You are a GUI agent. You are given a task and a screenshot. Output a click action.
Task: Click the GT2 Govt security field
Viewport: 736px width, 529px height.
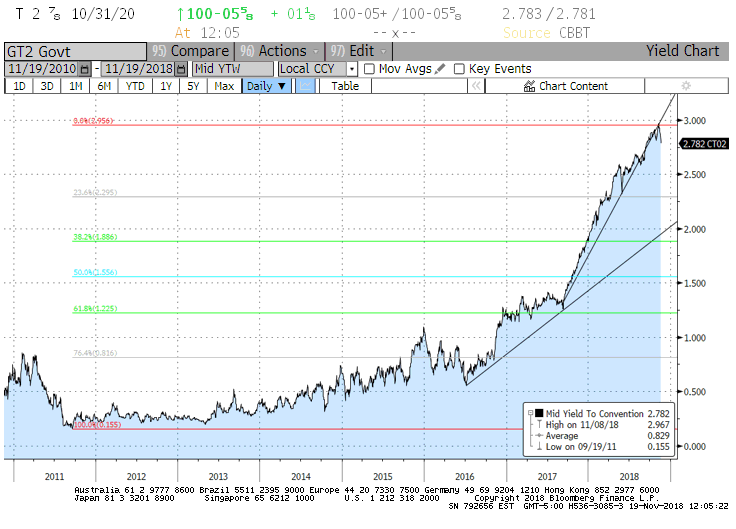coord(76,51)
